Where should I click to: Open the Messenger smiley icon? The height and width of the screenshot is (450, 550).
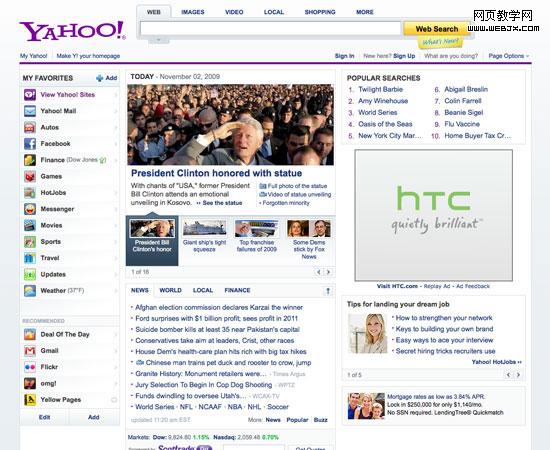click(30, 209)
